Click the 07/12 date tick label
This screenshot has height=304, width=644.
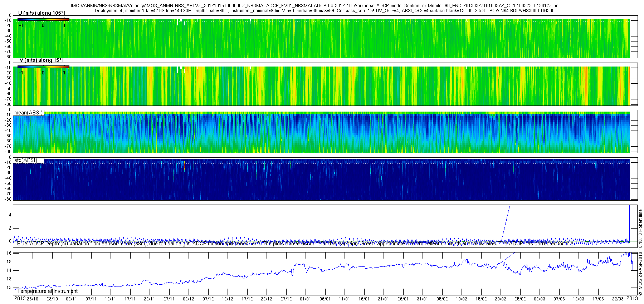(x=208, y=299)
